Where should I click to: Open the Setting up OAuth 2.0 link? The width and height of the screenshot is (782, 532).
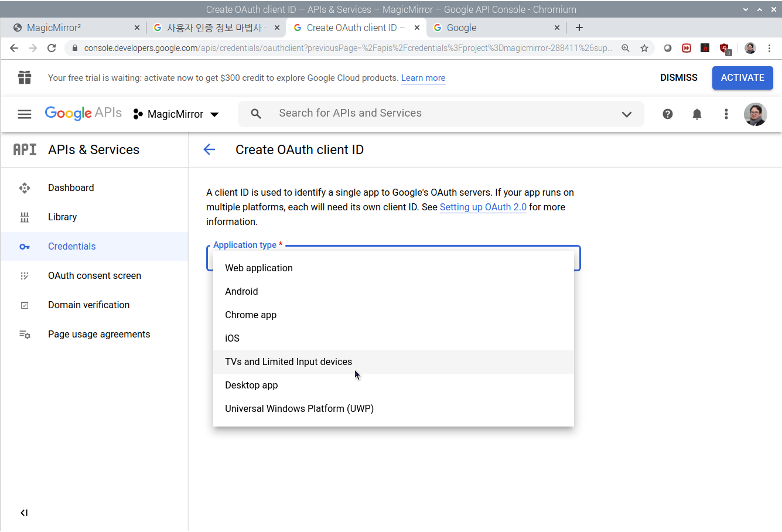(483, 207)
